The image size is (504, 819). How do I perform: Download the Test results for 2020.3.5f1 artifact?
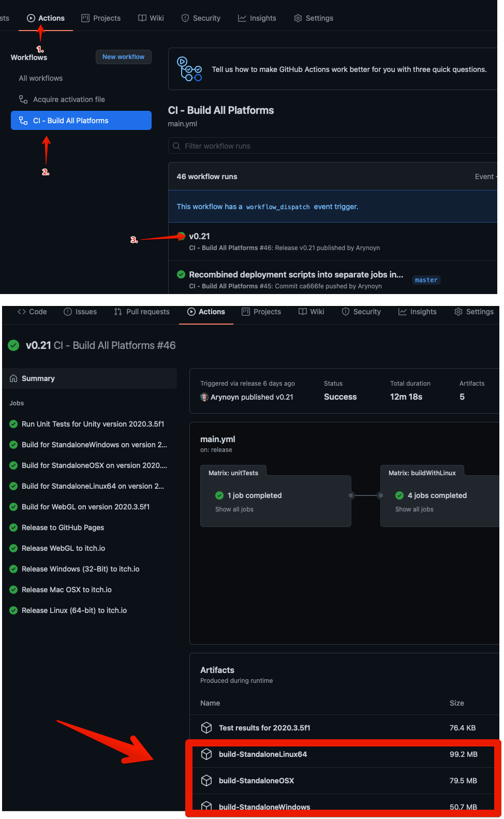[x=264, y=728]
